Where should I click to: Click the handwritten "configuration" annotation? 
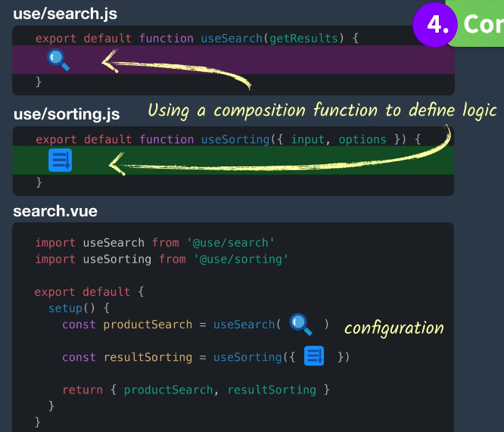tap(394, 328)
